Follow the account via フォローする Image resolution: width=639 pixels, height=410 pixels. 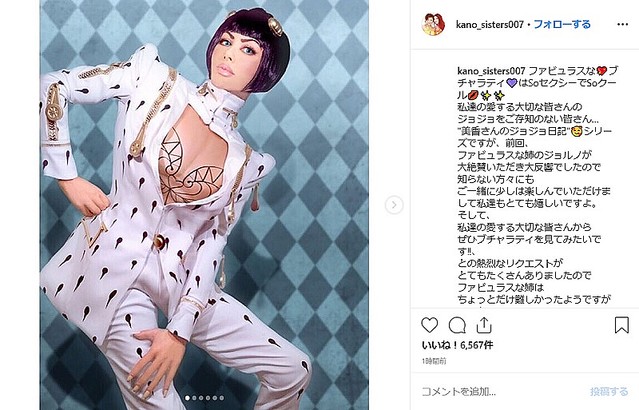[562, 24]
